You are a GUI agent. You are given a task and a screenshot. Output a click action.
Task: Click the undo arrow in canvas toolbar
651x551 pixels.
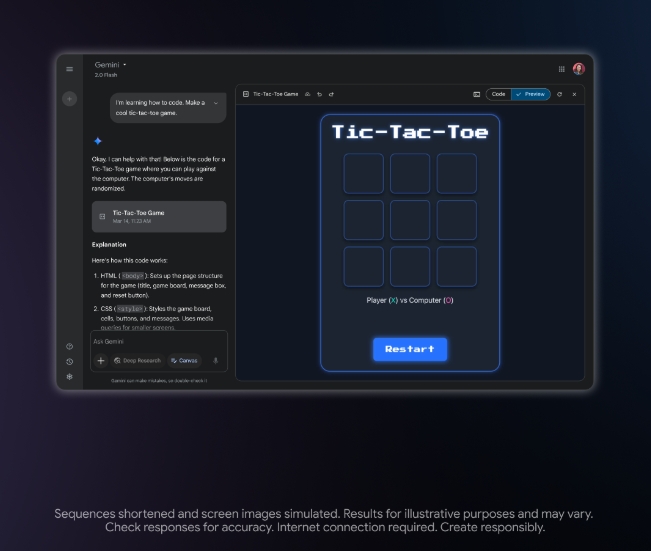(319, 94)
